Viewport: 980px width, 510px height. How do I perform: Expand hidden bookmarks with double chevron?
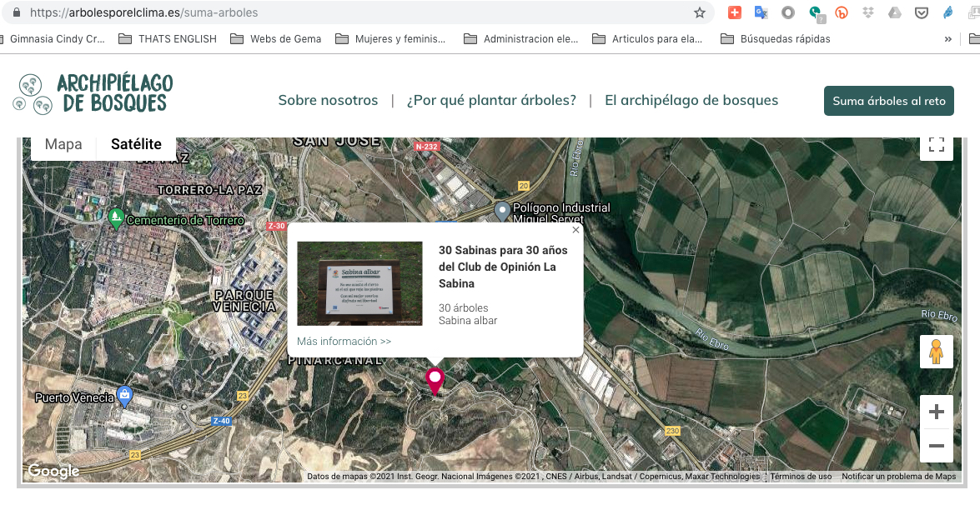(x=947, y=38)
